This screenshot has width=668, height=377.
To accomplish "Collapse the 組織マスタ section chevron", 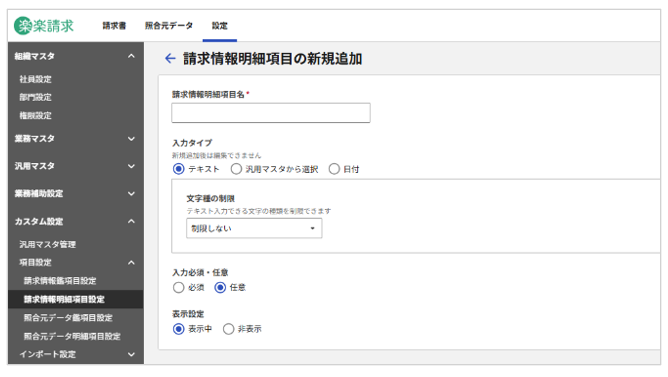I will coord(131,56).
